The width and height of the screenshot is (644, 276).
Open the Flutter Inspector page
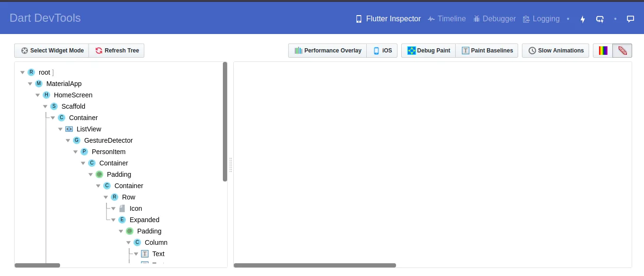[x=388, y=18]
